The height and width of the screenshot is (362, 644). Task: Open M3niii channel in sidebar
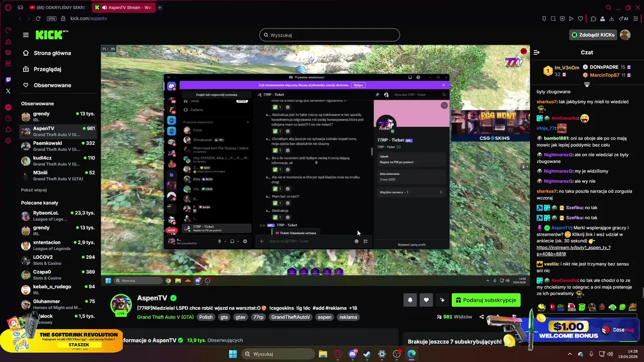58,175
